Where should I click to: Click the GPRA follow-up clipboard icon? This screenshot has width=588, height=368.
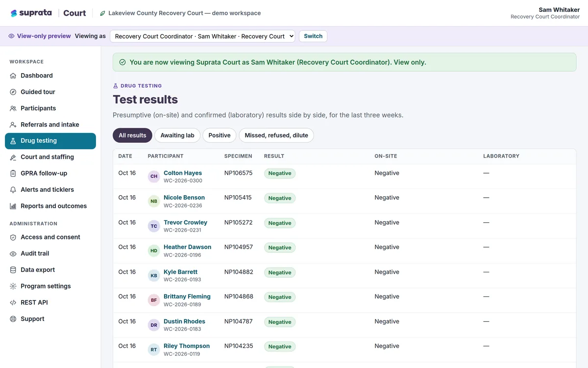point(13,173)
